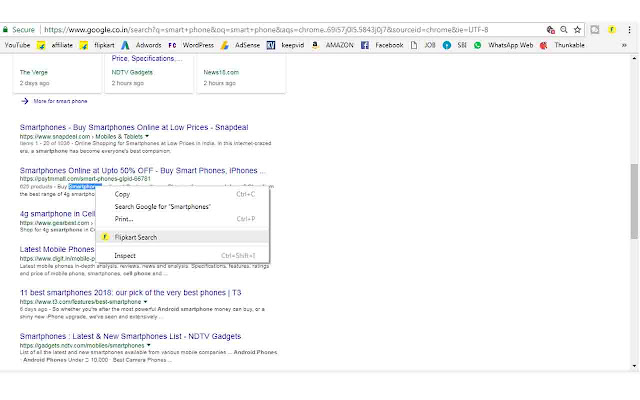Click the grey extension icon beside the star
The width and height of the screenshot is (640, 400).
(595, 30)
